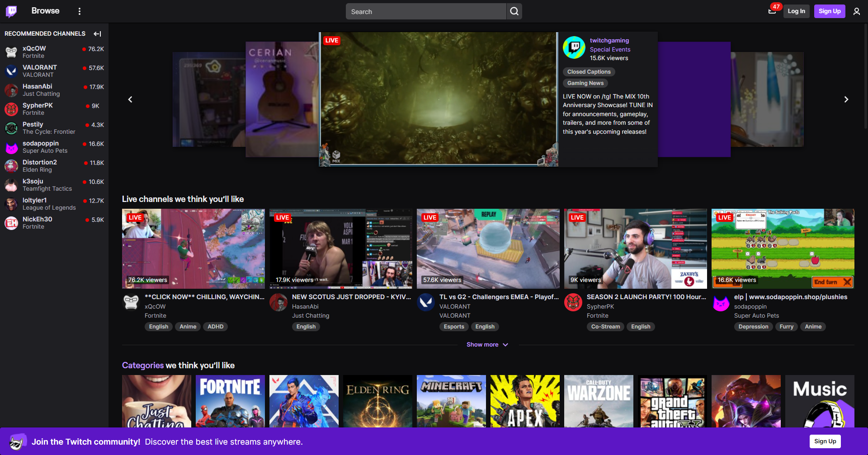Open sodapoppin stream thumbnail with 16.6K viewers
The width and height of the screenshot is (868, 455).
[783, 249]
